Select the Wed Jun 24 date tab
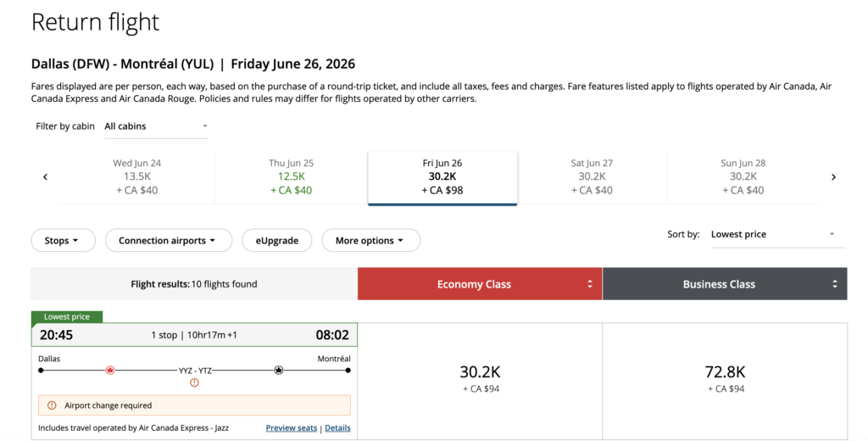This screenshot has width=868, height=441. (137, 176)
